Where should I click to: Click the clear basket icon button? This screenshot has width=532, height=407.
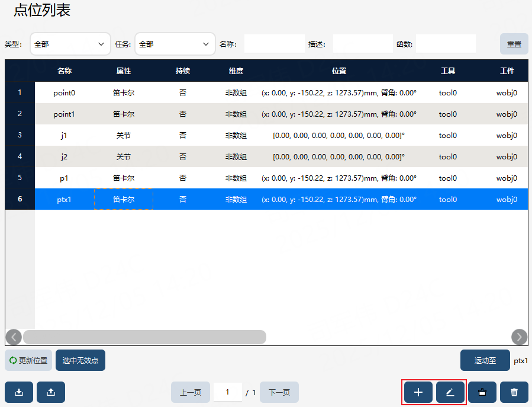pyautogui.click(x=482, y=392)
